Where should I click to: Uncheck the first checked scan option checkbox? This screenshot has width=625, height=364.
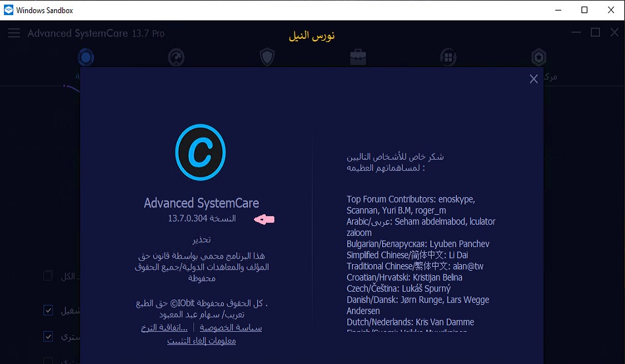[x=48, y=310]
